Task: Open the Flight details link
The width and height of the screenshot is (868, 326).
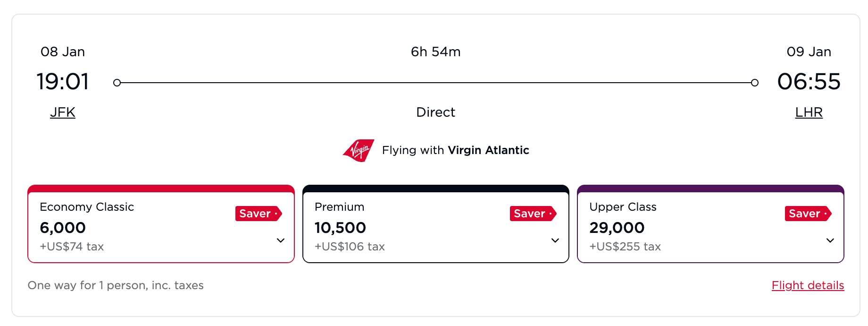Action: 808,285
